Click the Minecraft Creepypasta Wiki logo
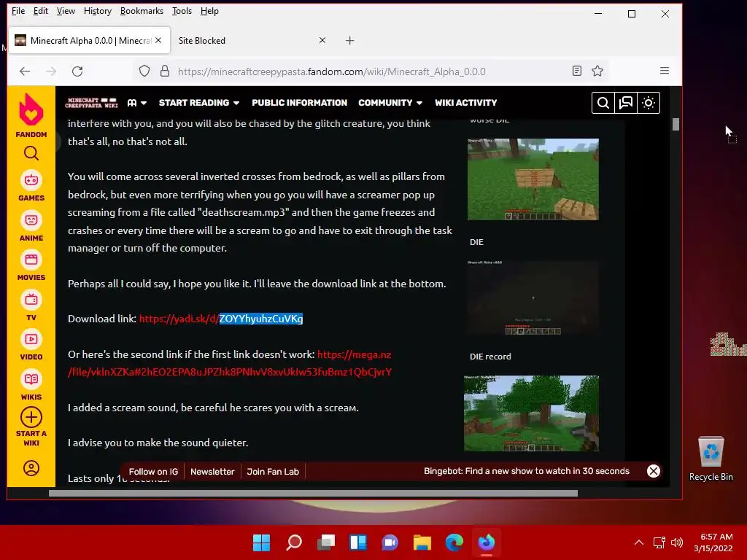 pyautogui.click(x=91, y=103)
